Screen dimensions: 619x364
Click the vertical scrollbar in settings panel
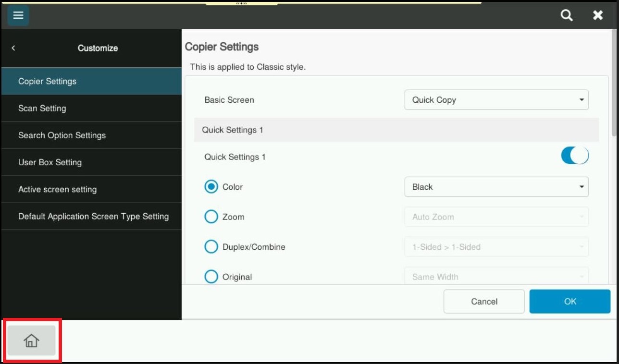pyautogui.click(x=614, y=82)
